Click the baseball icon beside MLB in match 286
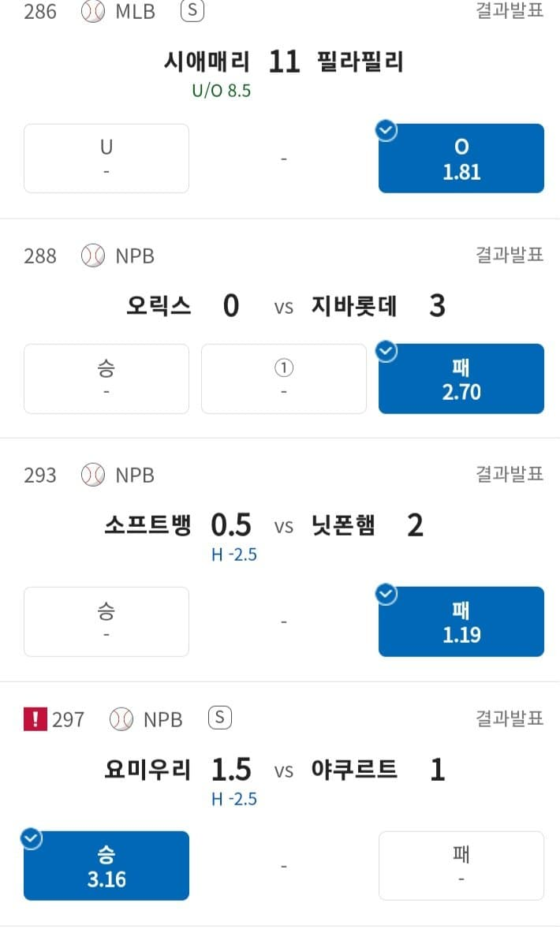 point(93,12)
